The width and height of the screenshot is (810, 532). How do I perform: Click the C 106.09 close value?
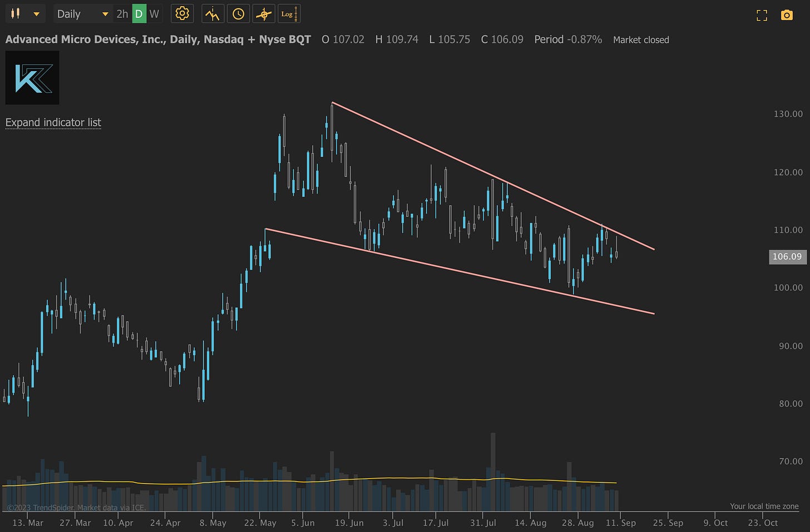(502, 39)
